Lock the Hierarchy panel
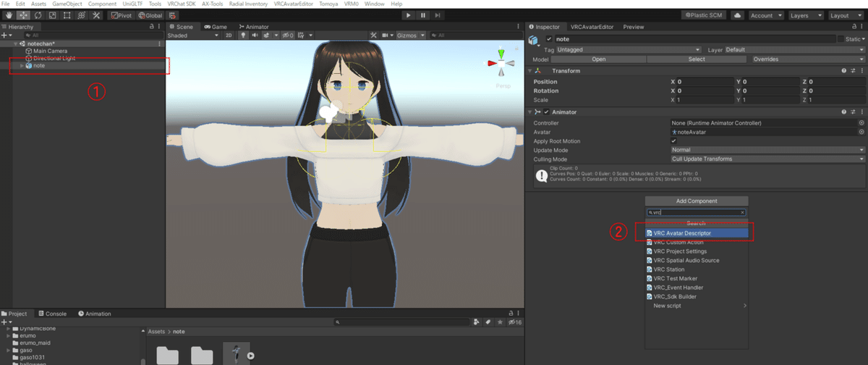This screenshot has width=868, height=365. pos(151,27)
